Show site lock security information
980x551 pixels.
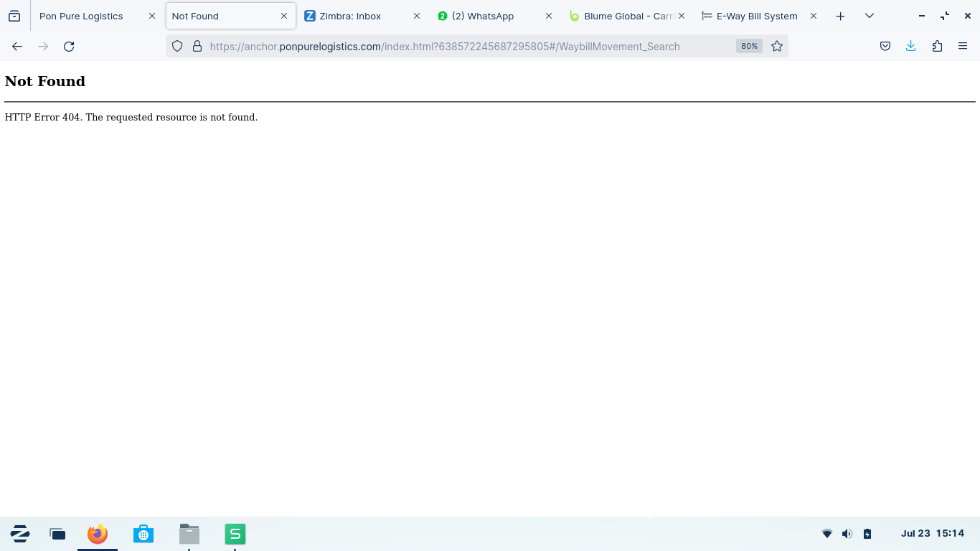point(197,47)
